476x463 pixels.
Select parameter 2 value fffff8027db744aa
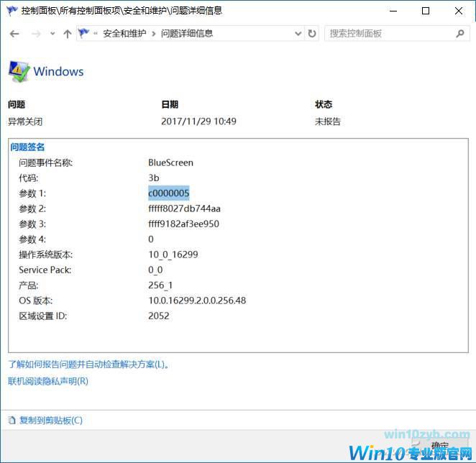click(x=184, y=208)
